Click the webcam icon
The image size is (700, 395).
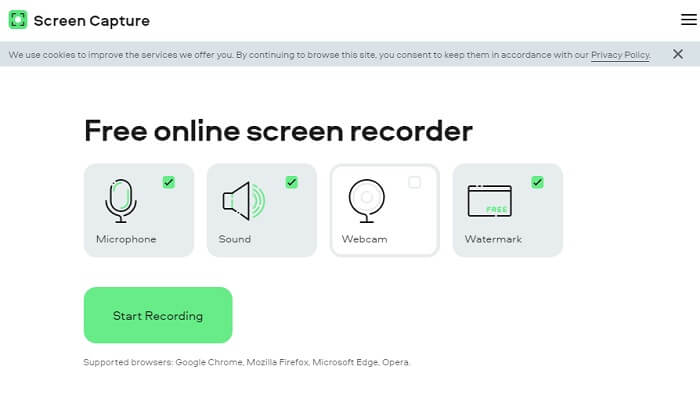pyautogui.click(x=367, y=201)
